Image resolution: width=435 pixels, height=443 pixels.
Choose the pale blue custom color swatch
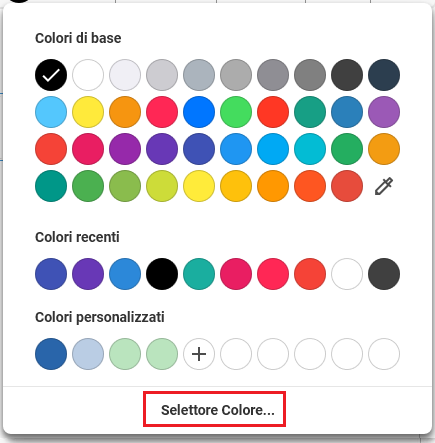tap(88, 354)
